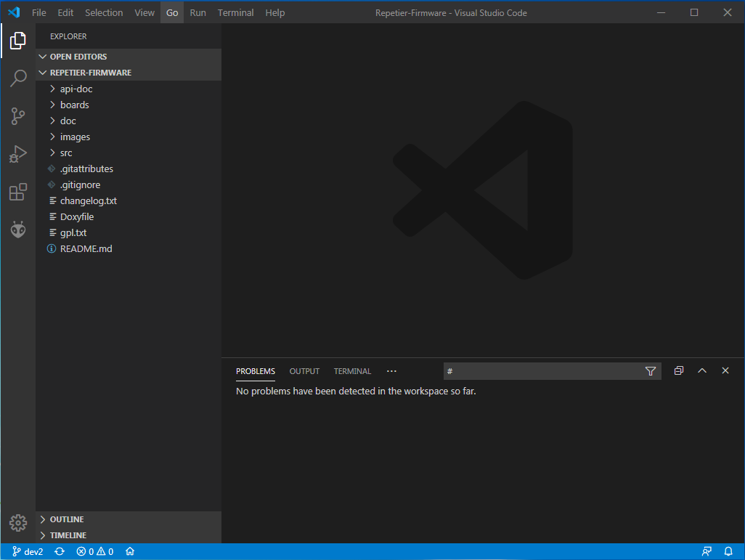Open the Selection menu
The width and height of the screenshot is (745, 560).
click(104, 12)
